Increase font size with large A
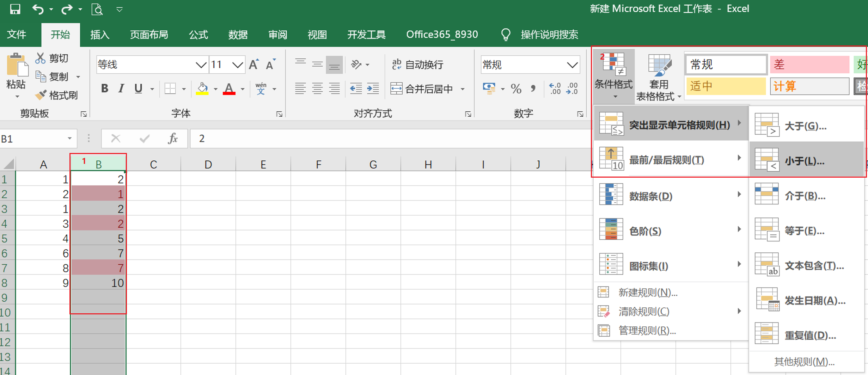 point(254,64)
